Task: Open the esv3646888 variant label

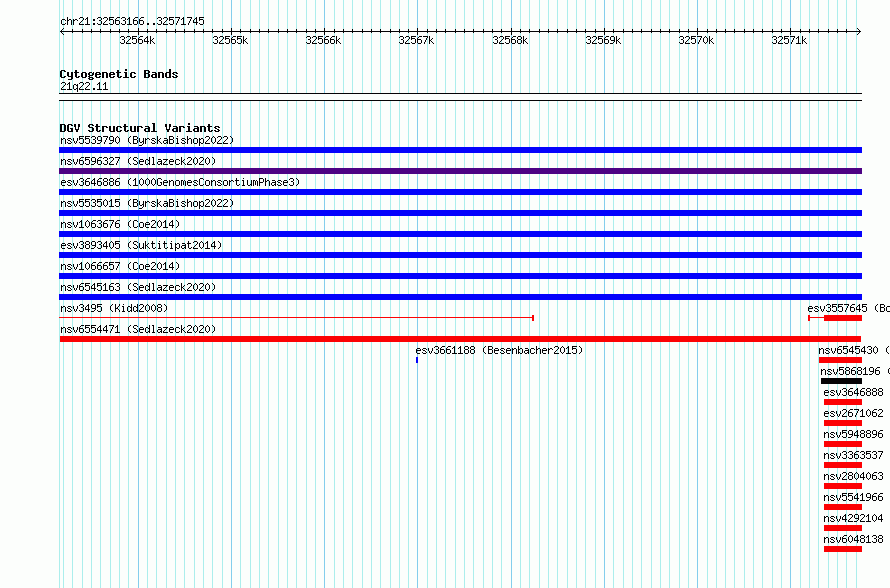Action: point(854,392)
